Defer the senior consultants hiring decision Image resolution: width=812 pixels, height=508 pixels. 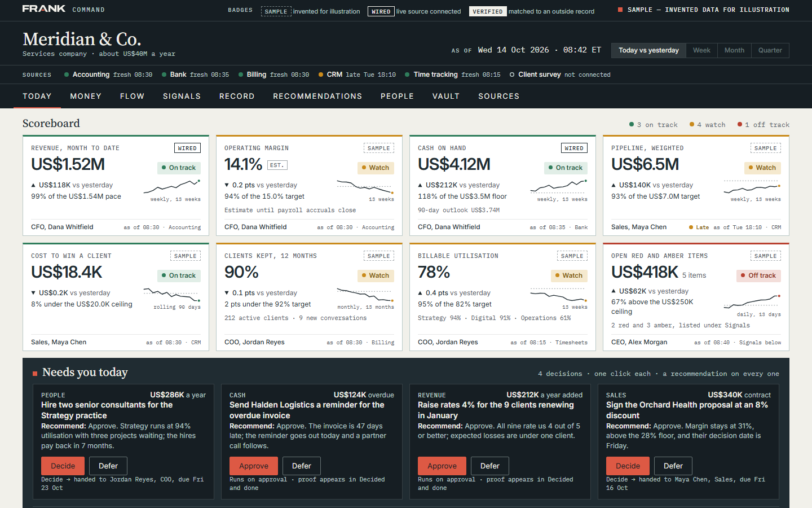pyautogui.click(x=108, y=466)
